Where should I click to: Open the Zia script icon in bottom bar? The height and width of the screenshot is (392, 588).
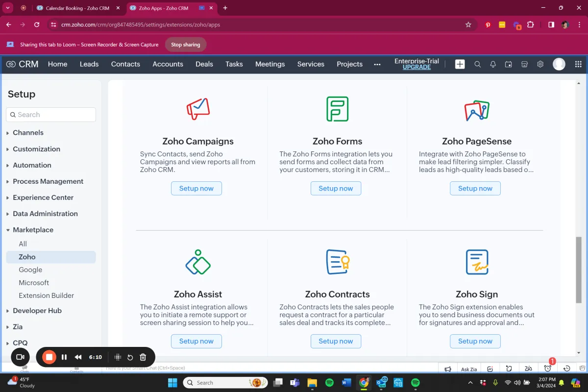(x=529, y=369)
